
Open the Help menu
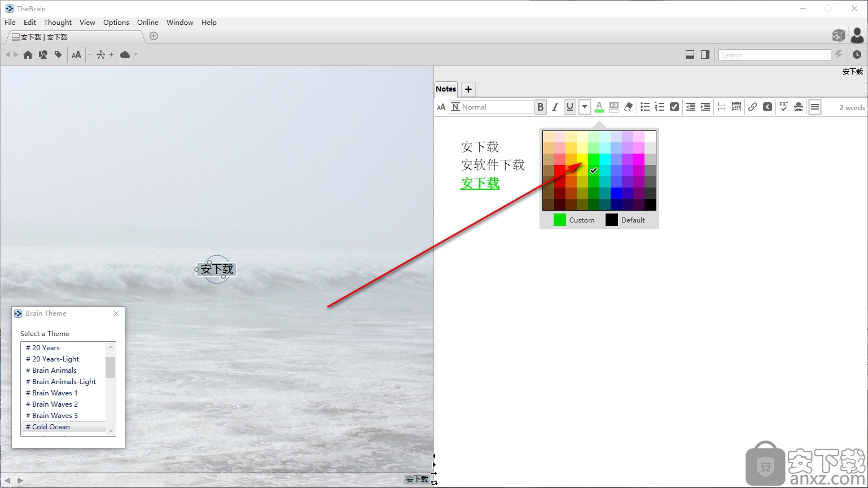[x=209, y=23]
